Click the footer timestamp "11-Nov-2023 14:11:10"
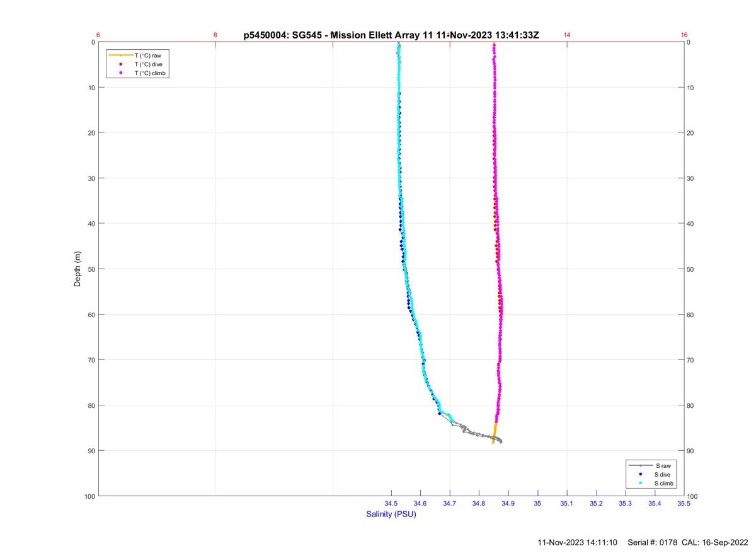756x558 pixels. [578, 542]
